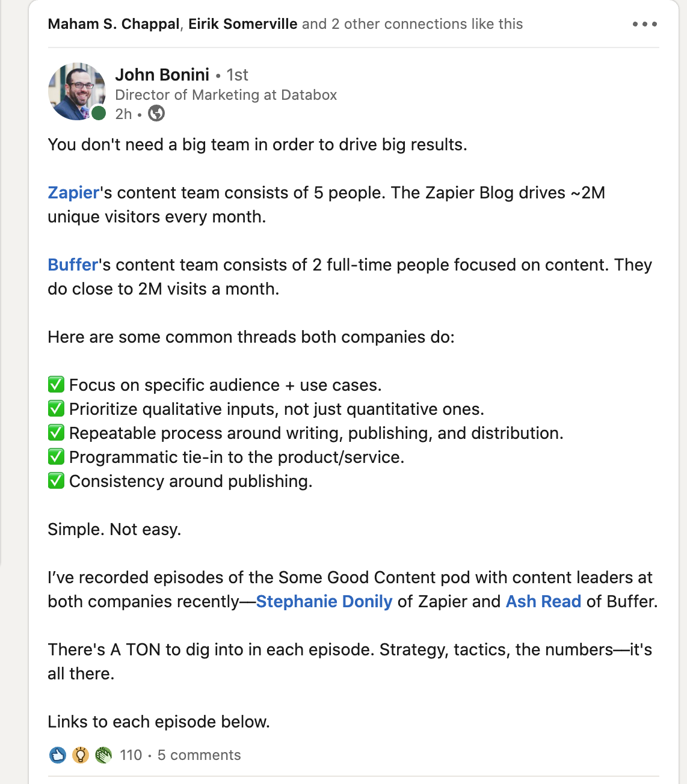The width and height of the screenshot is (687, 784).
Task: Visit Ash Read's profile link
Action: pos(543,602)
